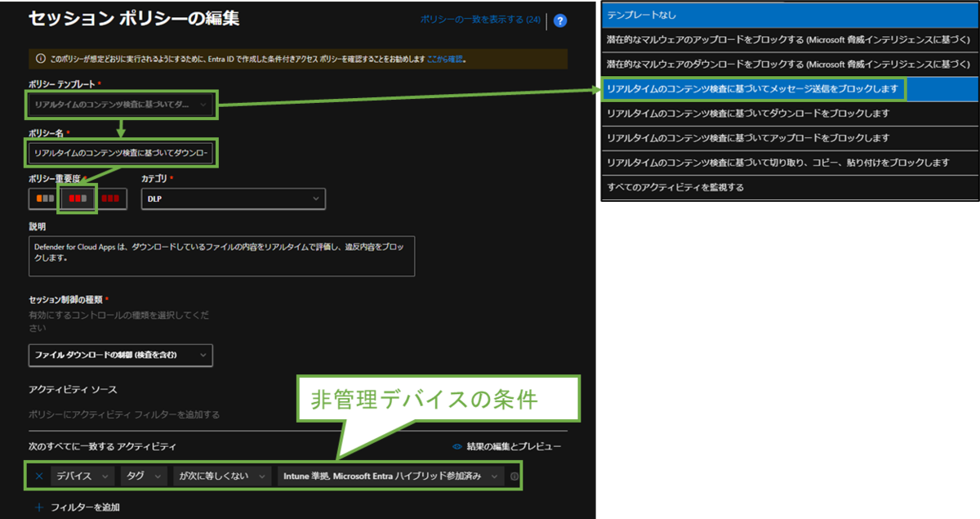
Task: Click the info icon in the warning banner
Action: tap(41, 60)
